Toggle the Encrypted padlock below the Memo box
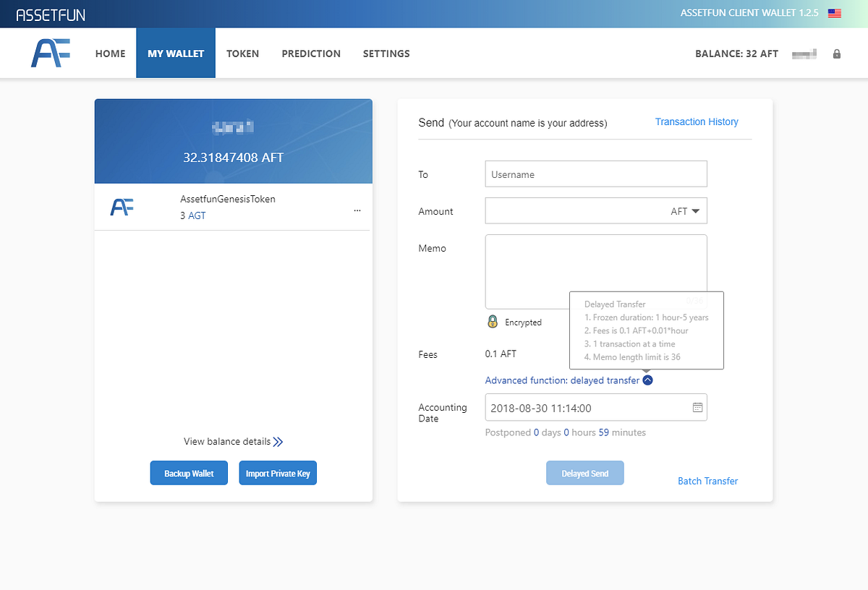This screenshot has width=868, height=590. [493, 322]
